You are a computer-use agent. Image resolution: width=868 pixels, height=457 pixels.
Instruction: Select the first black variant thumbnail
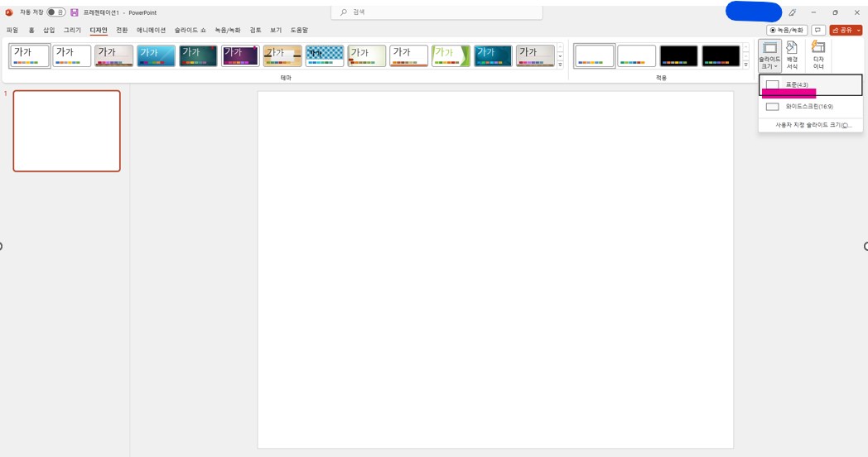678,55
